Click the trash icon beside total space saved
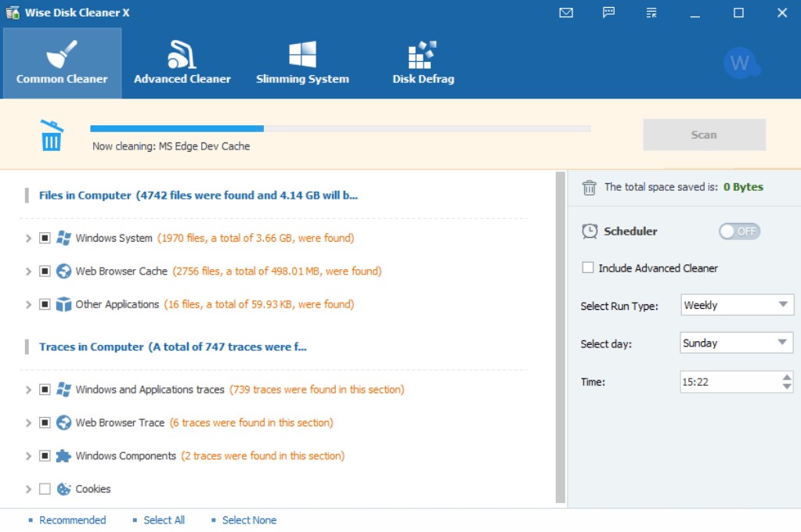 pyautogui.click(x=589, y=188)
